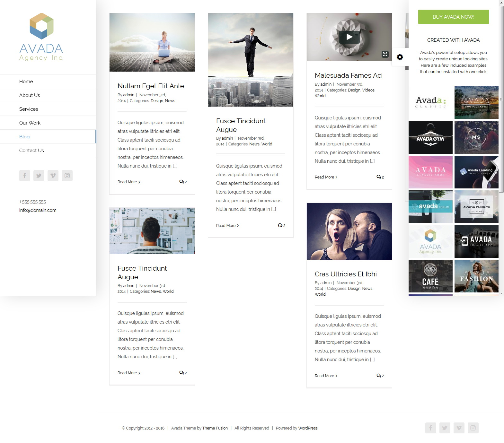Click the Buy Avada Now button
This screenshot has height=443, width=504.
(x=453, y=17)
